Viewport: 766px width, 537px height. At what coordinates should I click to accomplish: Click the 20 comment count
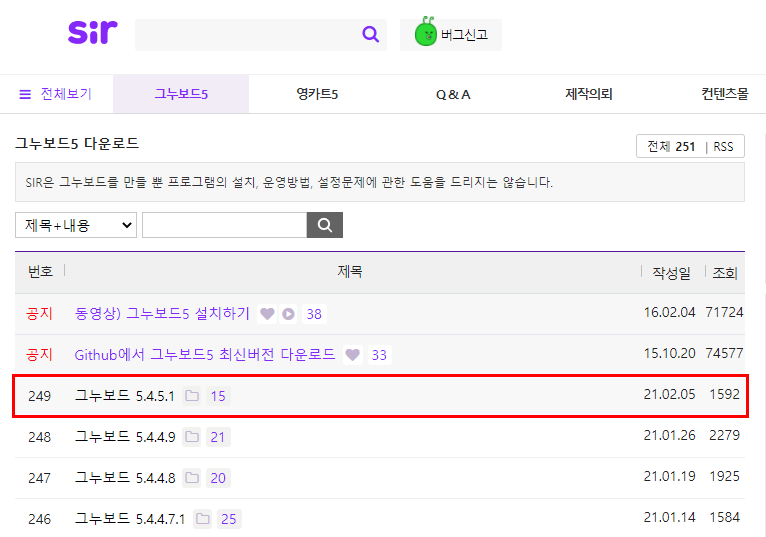[218, 478]
